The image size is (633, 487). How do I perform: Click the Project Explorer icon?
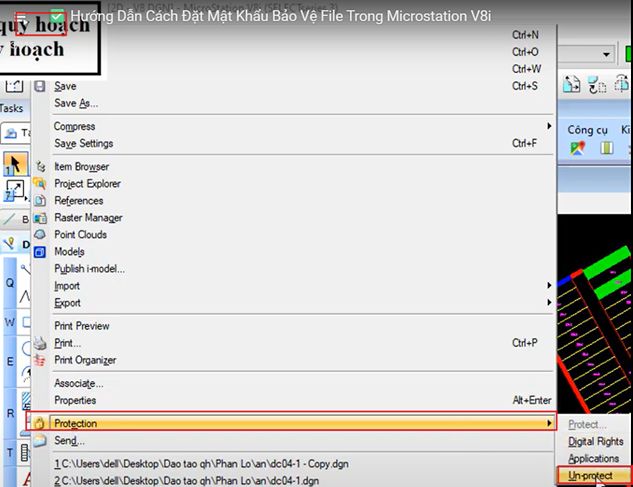pos(40,183)
